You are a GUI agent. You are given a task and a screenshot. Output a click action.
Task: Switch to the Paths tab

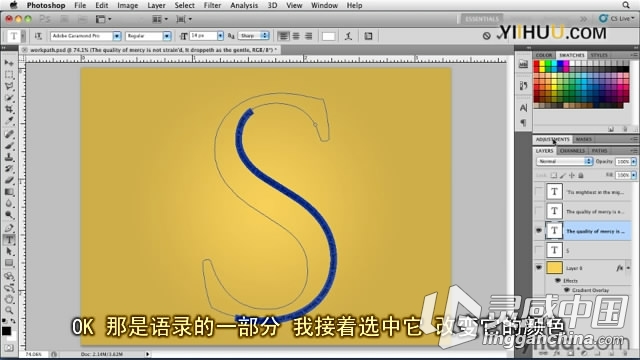click(599, 151)
